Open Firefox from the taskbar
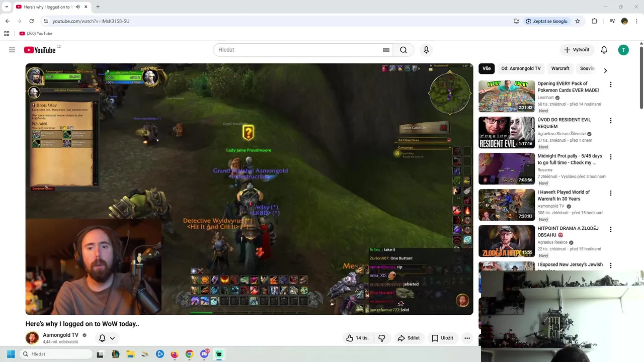The image size is (644, 362). pos(175,354)
